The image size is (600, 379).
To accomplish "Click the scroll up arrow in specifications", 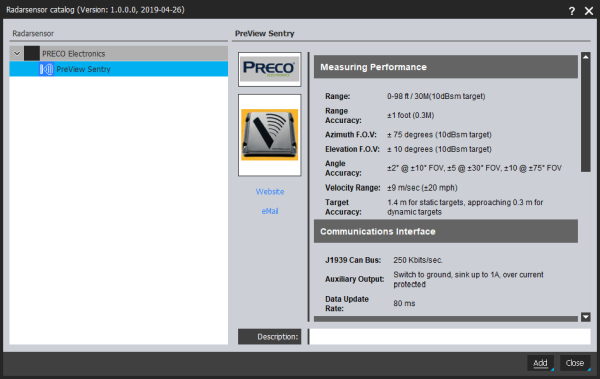I will coord(585,57).
